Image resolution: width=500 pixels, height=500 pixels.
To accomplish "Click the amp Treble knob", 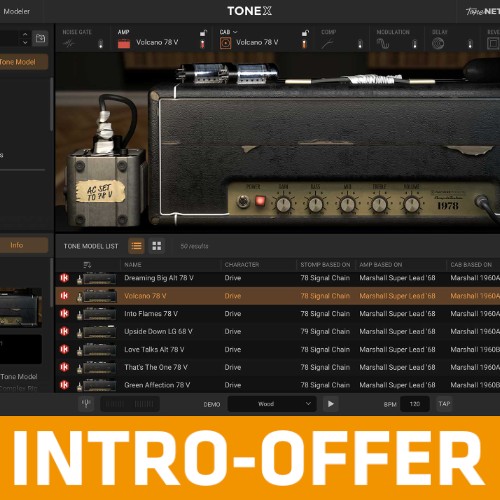I will [379, 204].
